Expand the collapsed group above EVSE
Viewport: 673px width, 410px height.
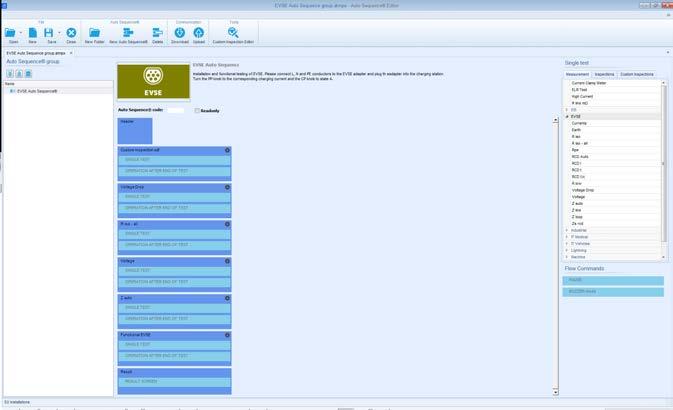pos(567,110)
